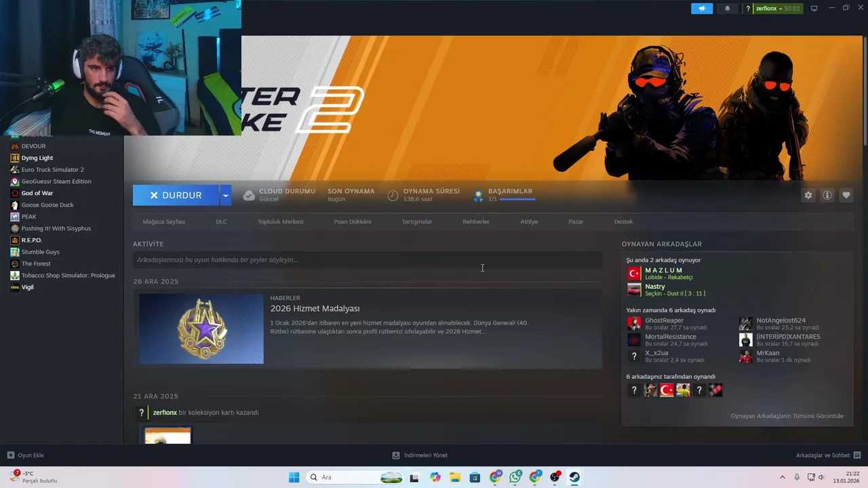Click the DURDUR stop button
This screenshot has width=868, height=488.
[176, 195]
